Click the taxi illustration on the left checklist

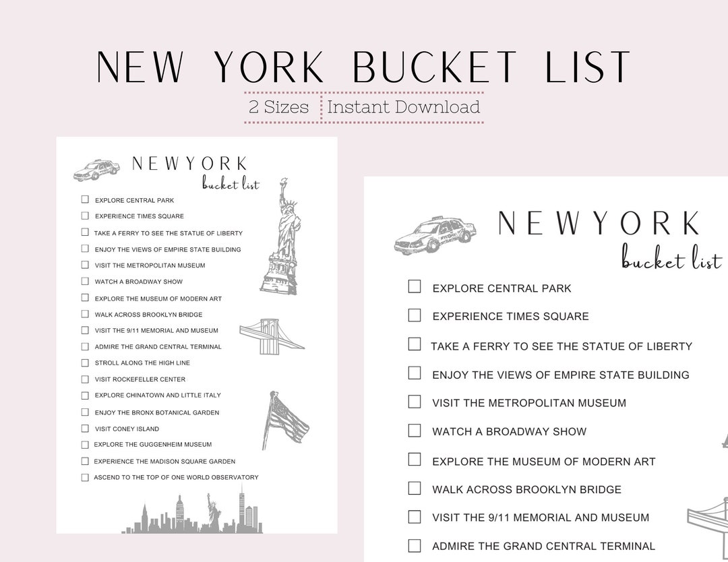coord(96,169)
